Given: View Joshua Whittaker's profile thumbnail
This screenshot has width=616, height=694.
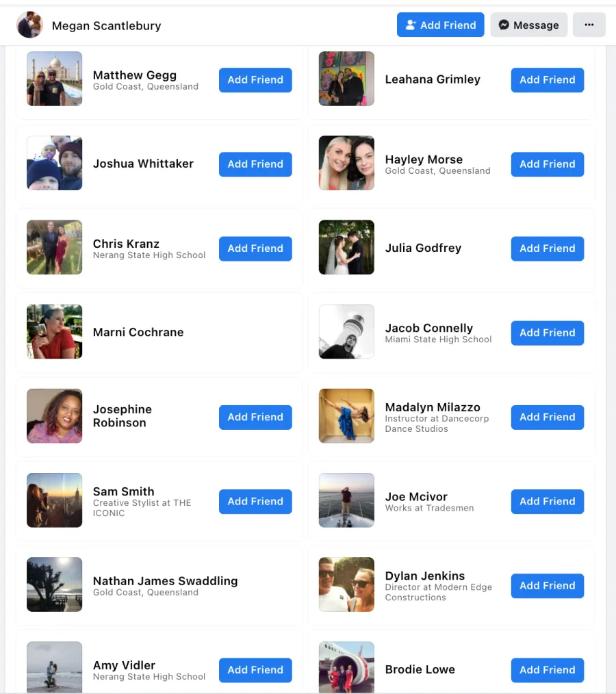Looking at the screenshot, I should tap(55, 163).
